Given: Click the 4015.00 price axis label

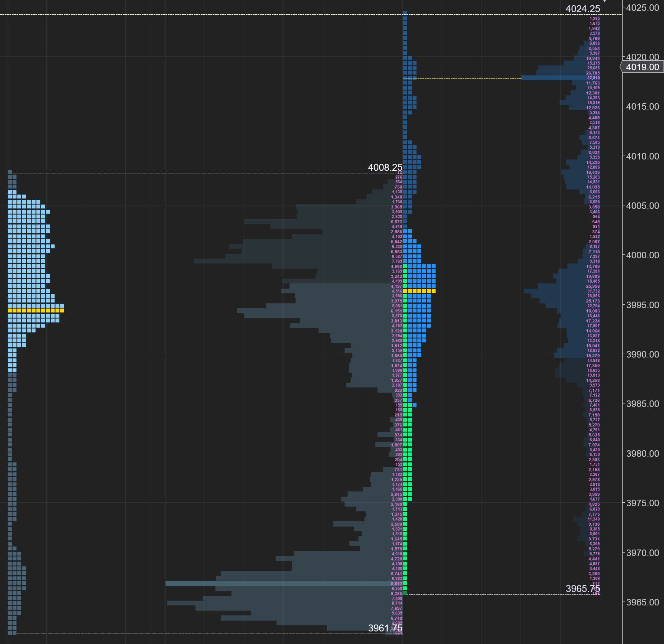Looking at the screenshot, I should 642,106.
